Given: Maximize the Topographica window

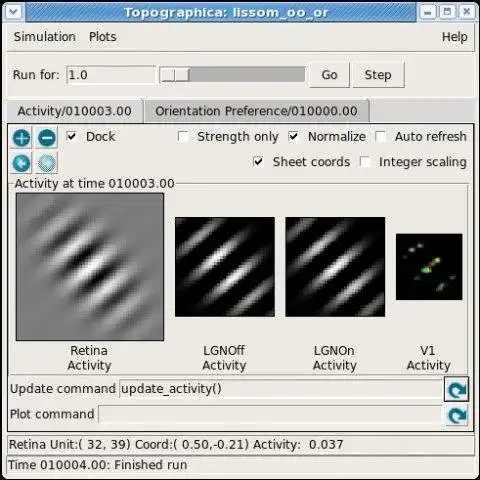Looking at the screenshot, I should coord(447,12).
